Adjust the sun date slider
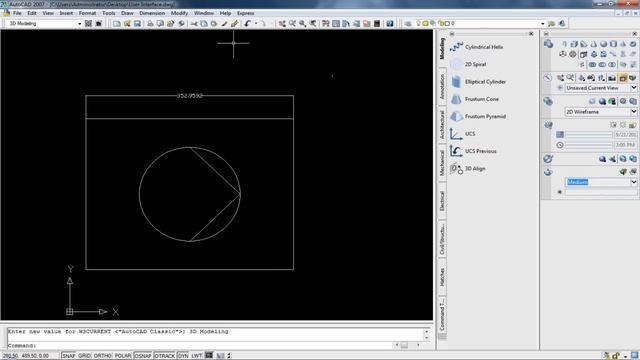The height and width of the screenshot is (360, 640). 589,135
